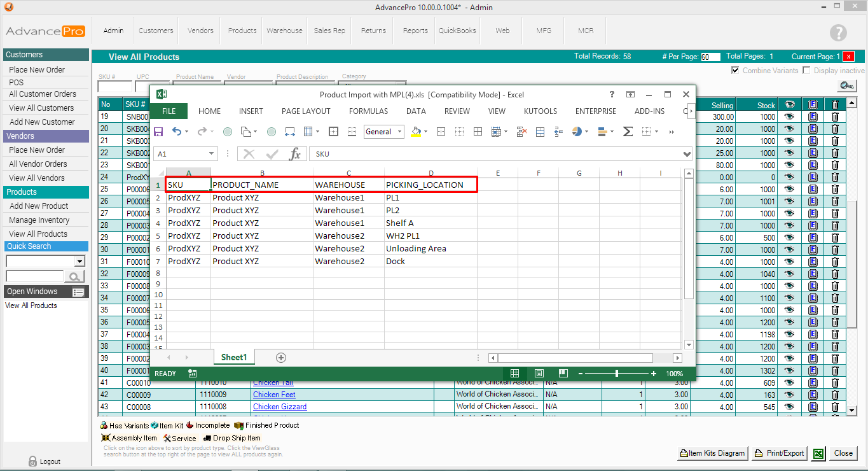Viewport: 868px width, 471px height.
Task: Click the Print/Export button
Action: click(779, 453)
